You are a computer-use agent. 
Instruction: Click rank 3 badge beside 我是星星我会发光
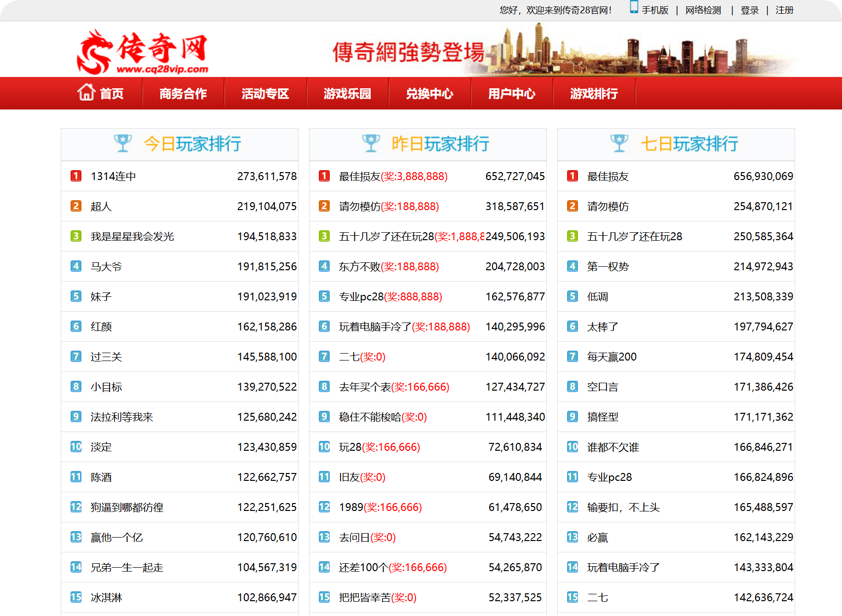76,236
